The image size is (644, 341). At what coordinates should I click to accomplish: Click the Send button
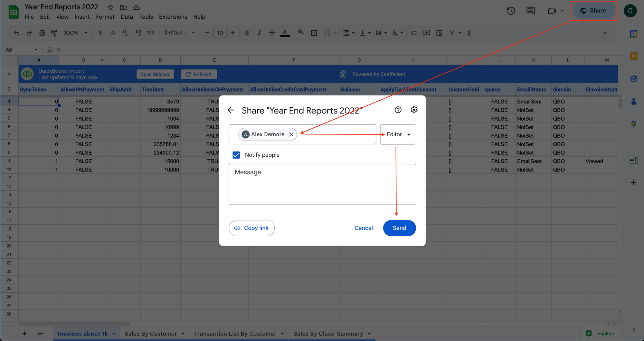pos(399,228)
